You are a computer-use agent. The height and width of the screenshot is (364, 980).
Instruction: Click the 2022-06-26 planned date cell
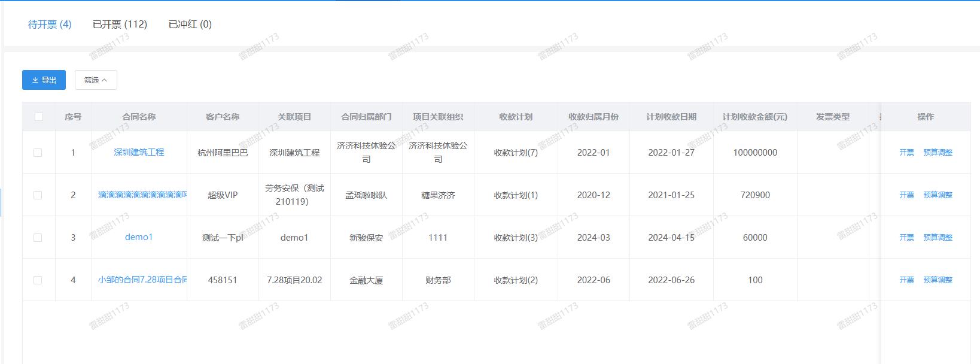(671, 280)
